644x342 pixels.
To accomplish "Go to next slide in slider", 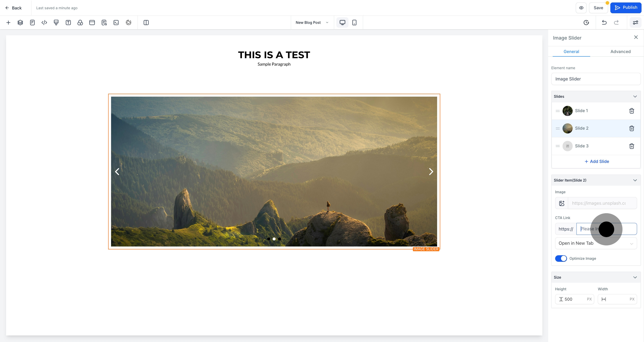I will (431, 171).
